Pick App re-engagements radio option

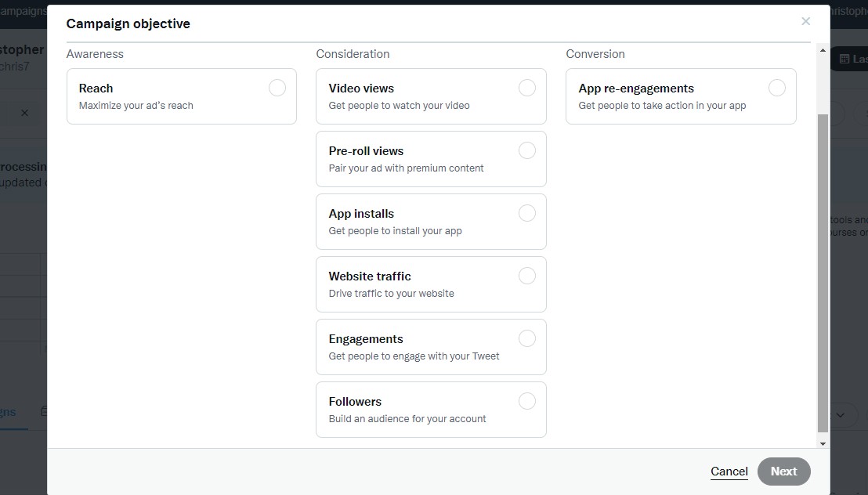(777, 88)
